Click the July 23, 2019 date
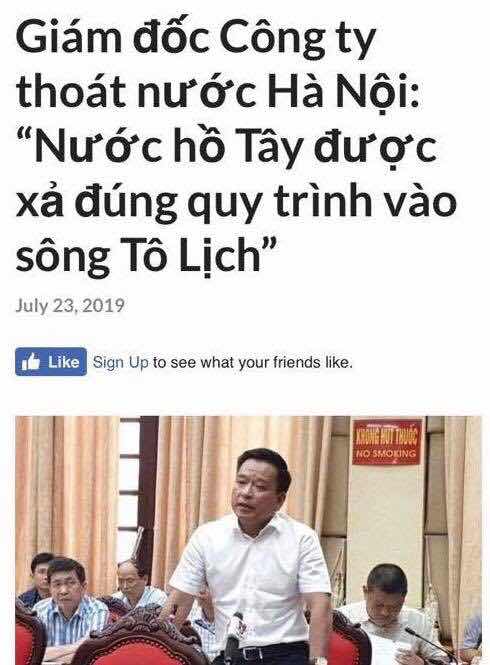Image resolution: width=490 pixels, height=665 pixels. [x=70, y=305]
